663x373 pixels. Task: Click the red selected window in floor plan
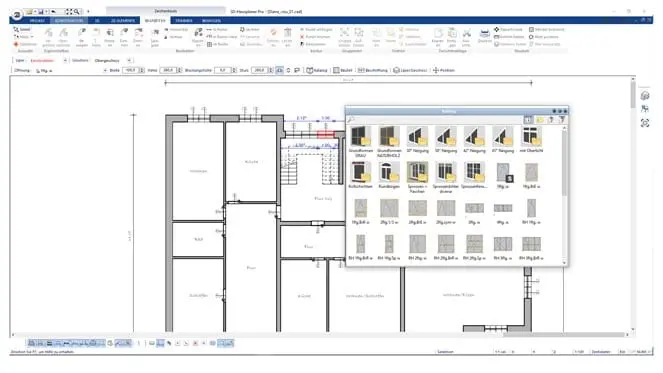[x=326, y=134]
